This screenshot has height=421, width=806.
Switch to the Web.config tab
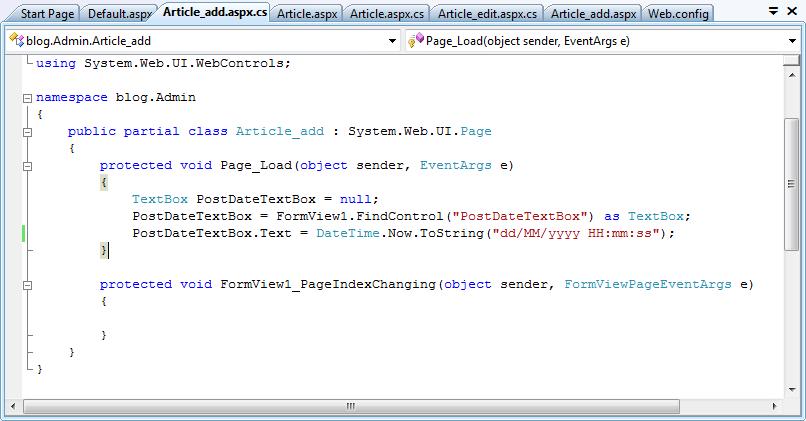click(x=677, y=14)
